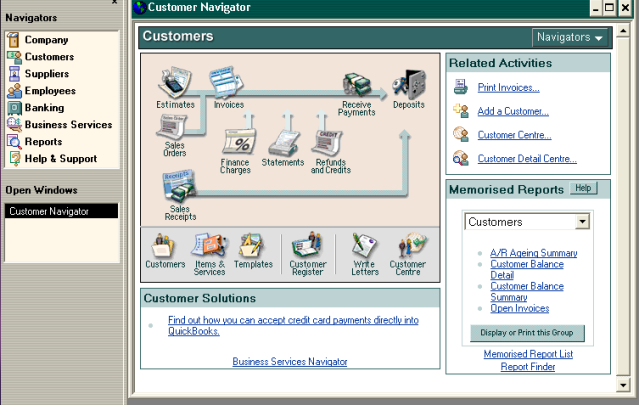
Task: Open the Deposits safe icon
Action: [410, 84]
